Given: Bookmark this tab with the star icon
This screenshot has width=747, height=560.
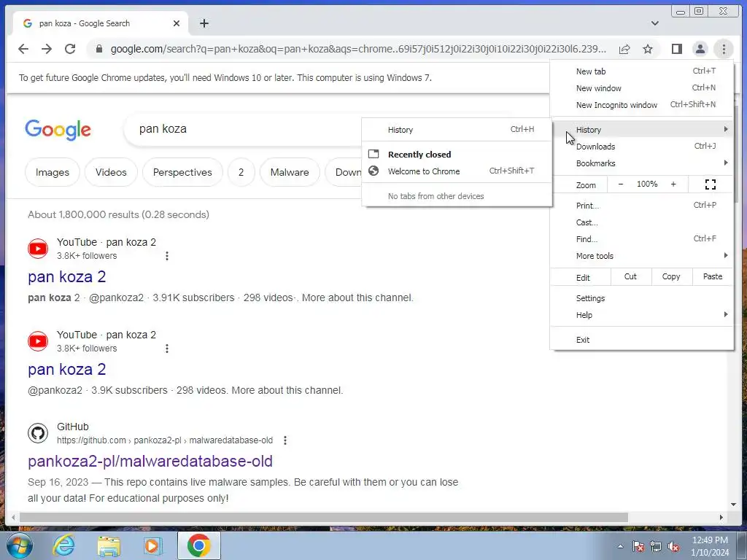Looking at the screenshot, I should 648,49.
